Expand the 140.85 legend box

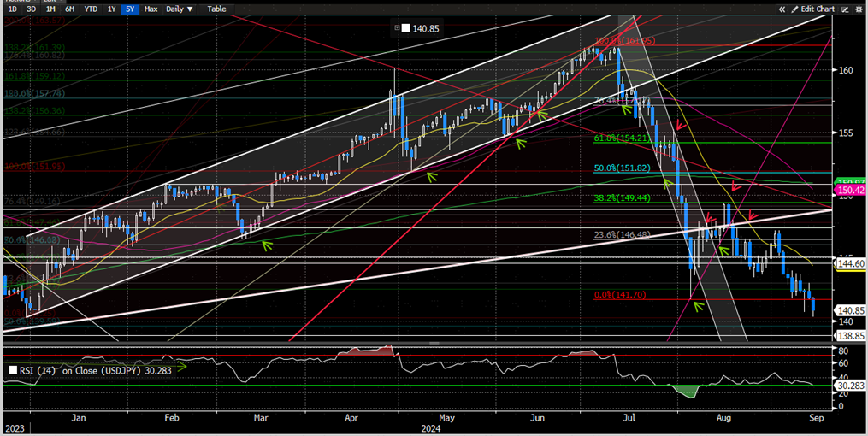tap(396, 28)
